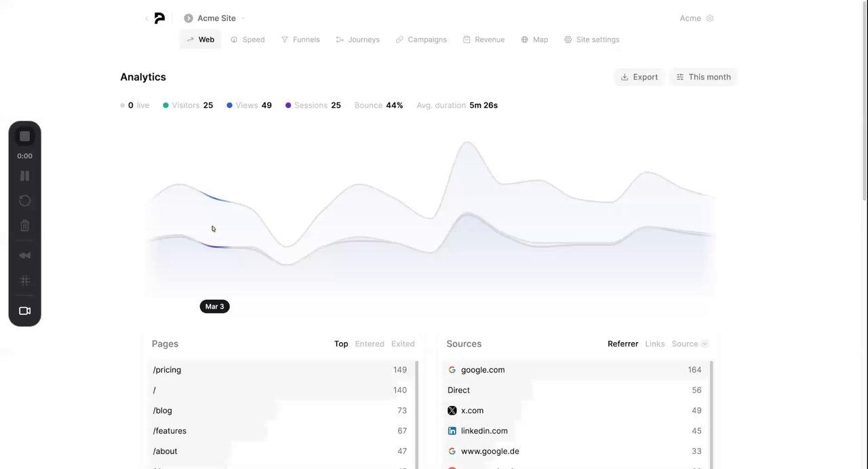Viewport: 868px width, 469px height.
Task: Restart the recording with the circular arrow
Action: click(x=24, y=201)
